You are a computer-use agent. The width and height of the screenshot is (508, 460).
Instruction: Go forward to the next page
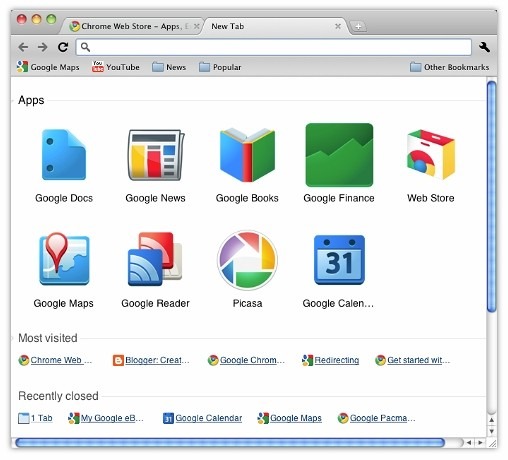point(42,47)
